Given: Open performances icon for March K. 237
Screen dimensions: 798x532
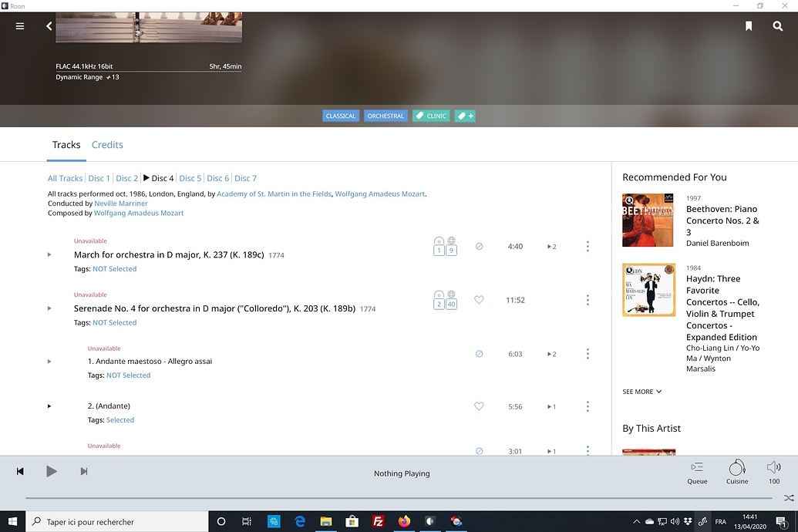Looking at the screenshot, I should pos(439,246).
